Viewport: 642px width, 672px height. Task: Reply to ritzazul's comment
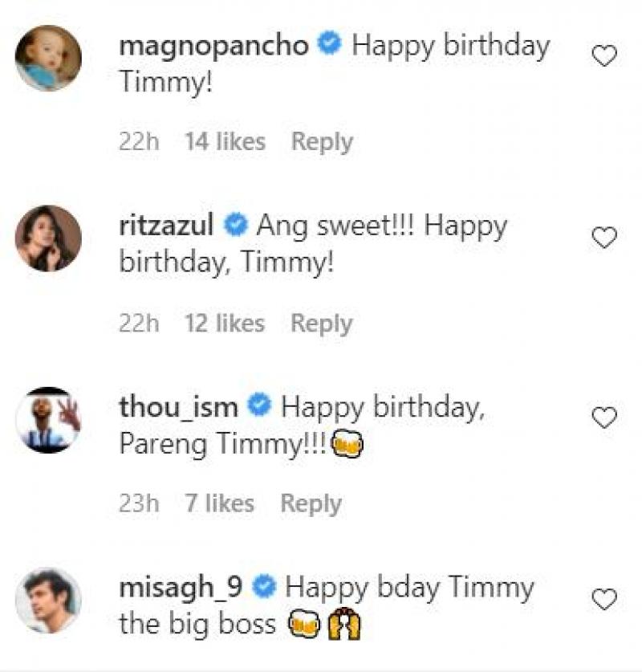321,324
